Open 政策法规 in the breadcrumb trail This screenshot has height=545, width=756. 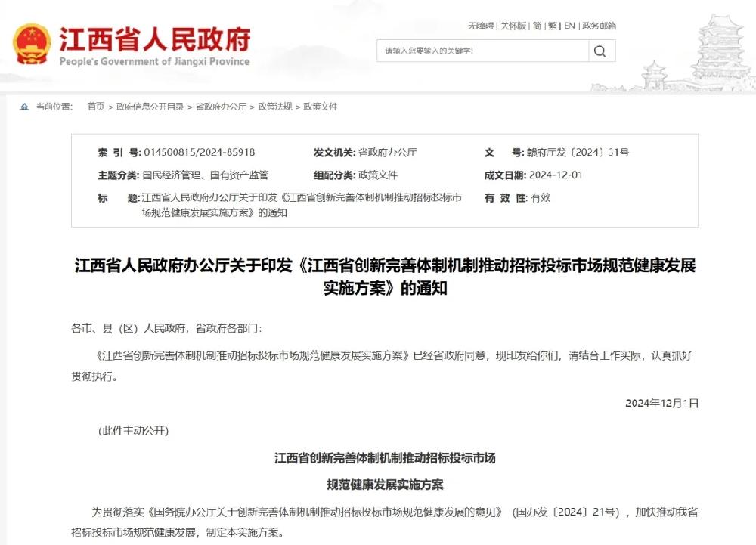tap(274, 107)
